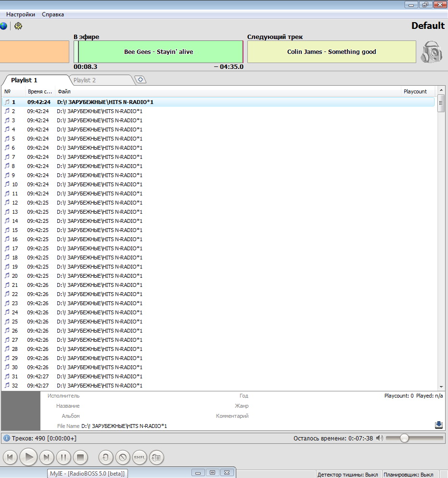Screen dimensions: 448x478
Task: Click the File Name path value
Action: coord(124,426)
